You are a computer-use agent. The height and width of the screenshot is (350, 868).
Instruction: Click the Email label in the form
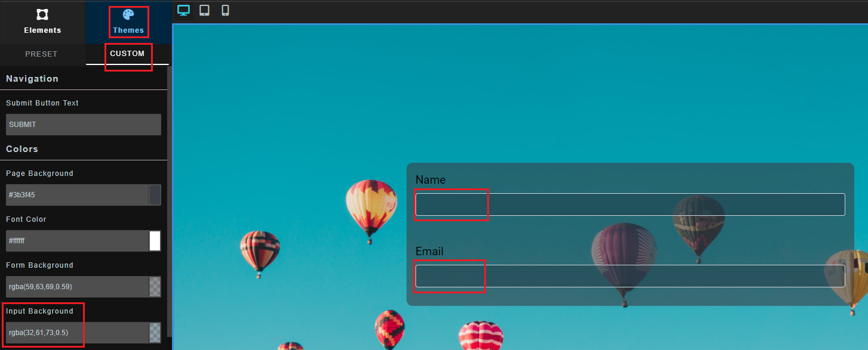pyautogui.click(x=430, y=251)
